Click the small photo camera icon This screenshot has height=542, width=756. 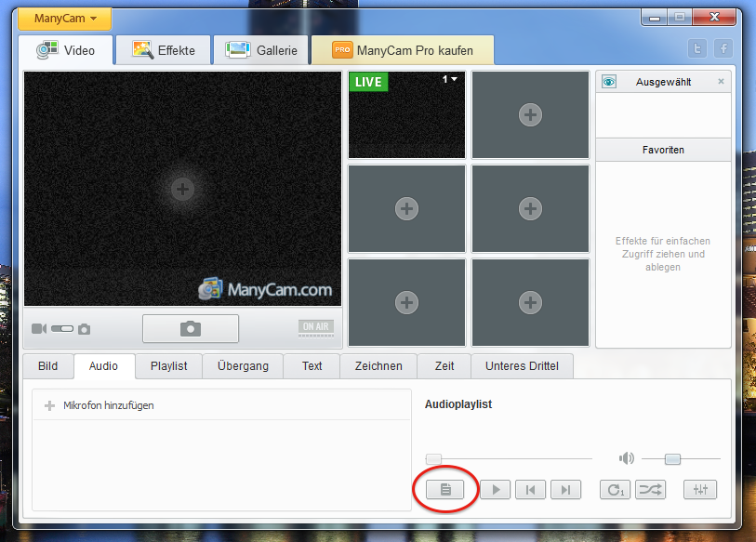click(x=85, y=329)
